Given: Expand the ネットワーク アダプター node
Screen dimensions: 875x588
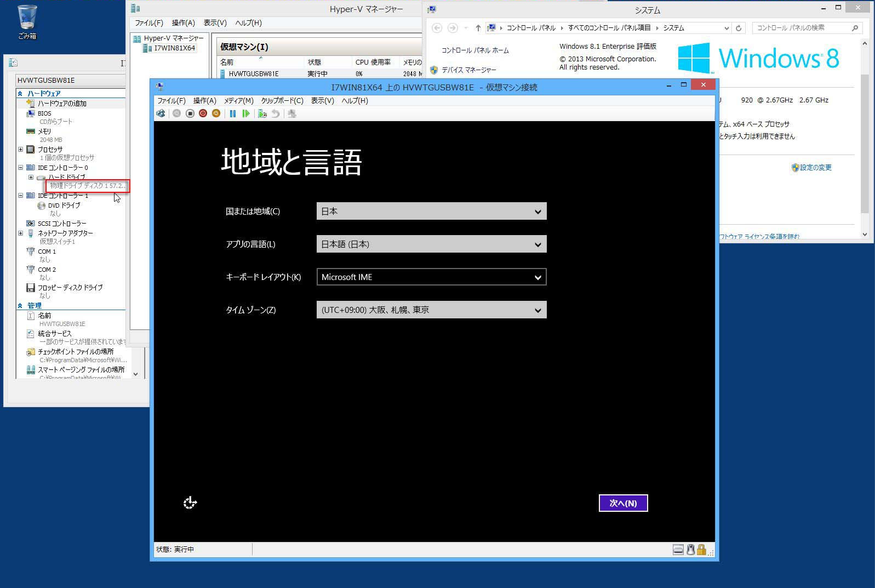Looking at the screenshot, I should pos(21,233).
